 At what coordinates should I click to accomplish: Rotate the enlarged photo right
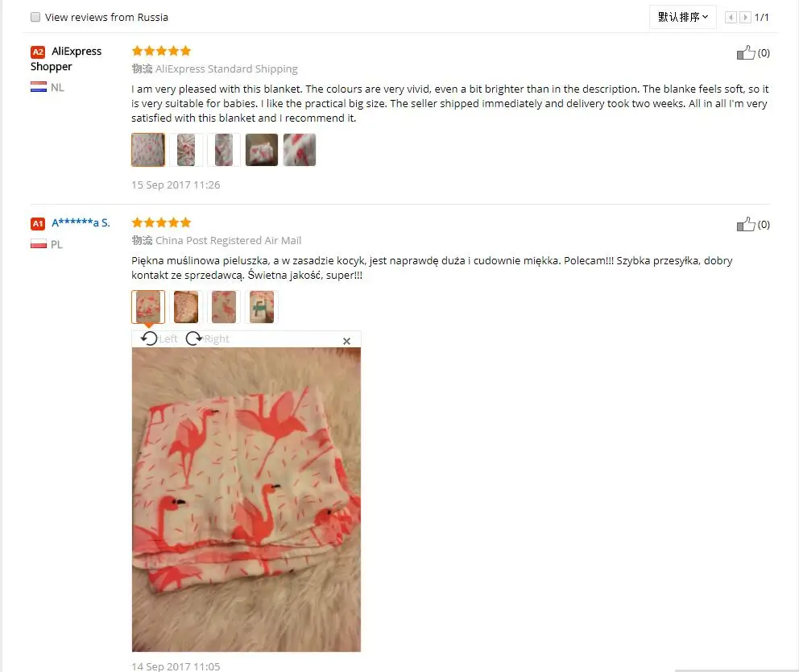(207, 338)
